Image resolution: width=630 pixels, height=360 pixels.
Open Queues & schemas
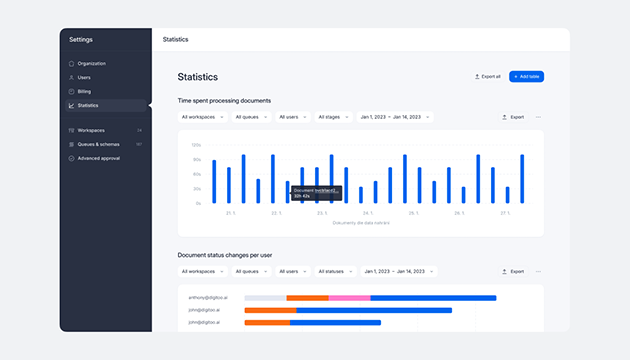click(x=105, y=144)
